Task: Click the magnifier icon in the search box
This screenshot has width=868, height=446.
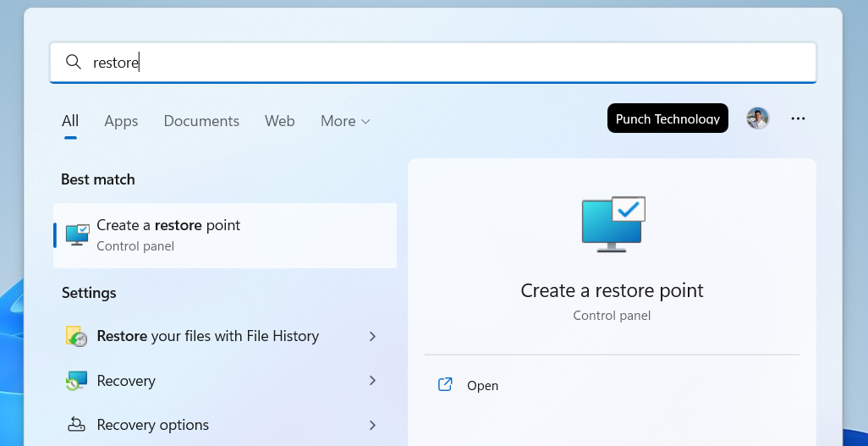Action: coord(73,62)
